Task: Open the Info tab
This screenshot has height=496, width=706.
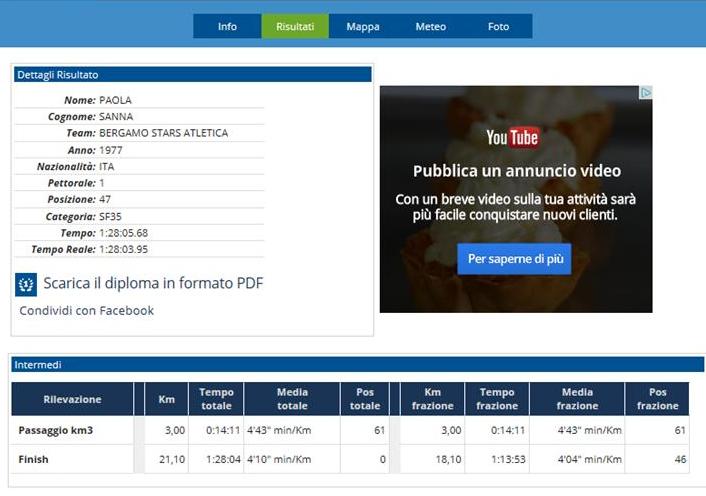Action: [227, 26]
